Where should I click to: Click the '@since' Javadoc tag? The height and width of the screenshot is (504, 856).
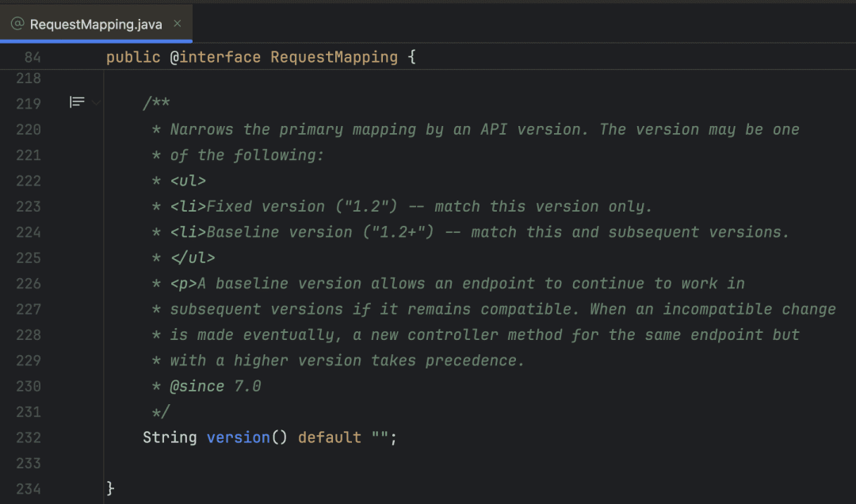[x=197, y=386]
